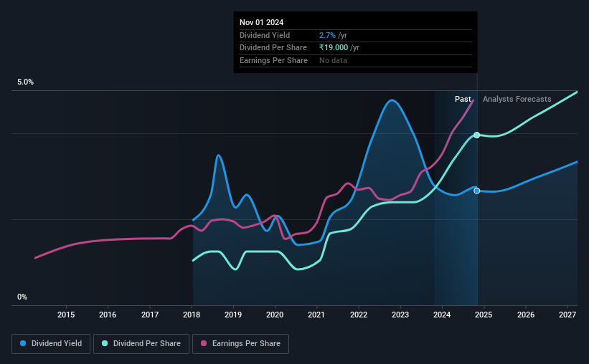Select the teal data point marker on chart
589x364 pixels.
coord(476,135)
